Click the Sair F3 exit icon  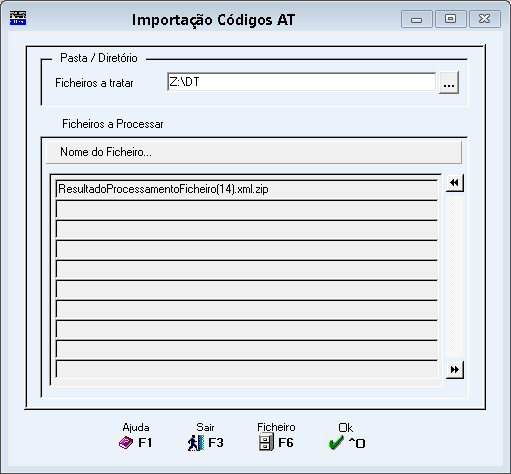pos(196,443)
